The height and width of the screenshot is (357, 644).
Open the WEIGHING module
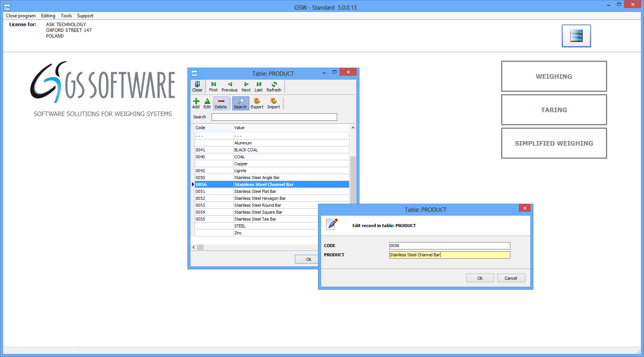(x=554, y=76)
